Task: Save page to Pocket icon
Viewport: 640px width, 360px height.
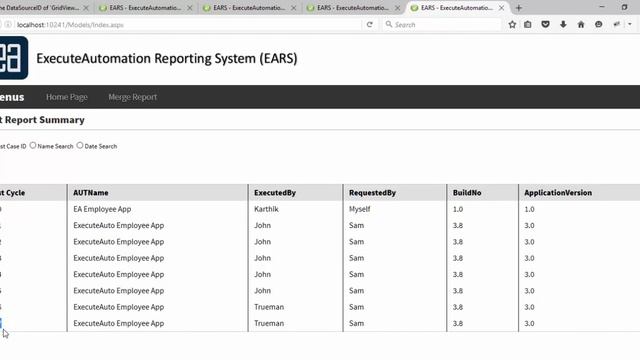Action: [x=545, y=24]
